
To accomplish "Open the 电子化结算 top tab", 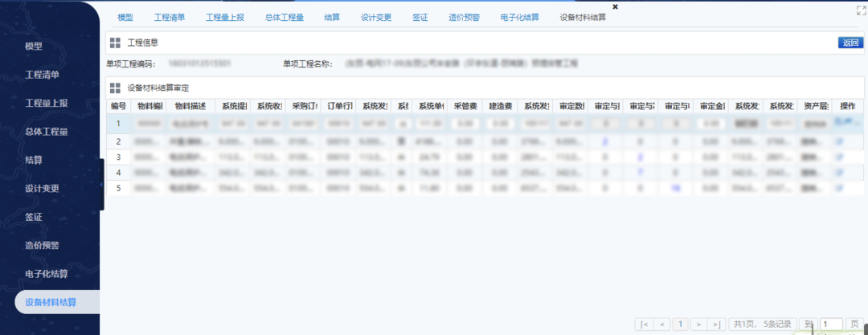I will click(x=520, y=17).
